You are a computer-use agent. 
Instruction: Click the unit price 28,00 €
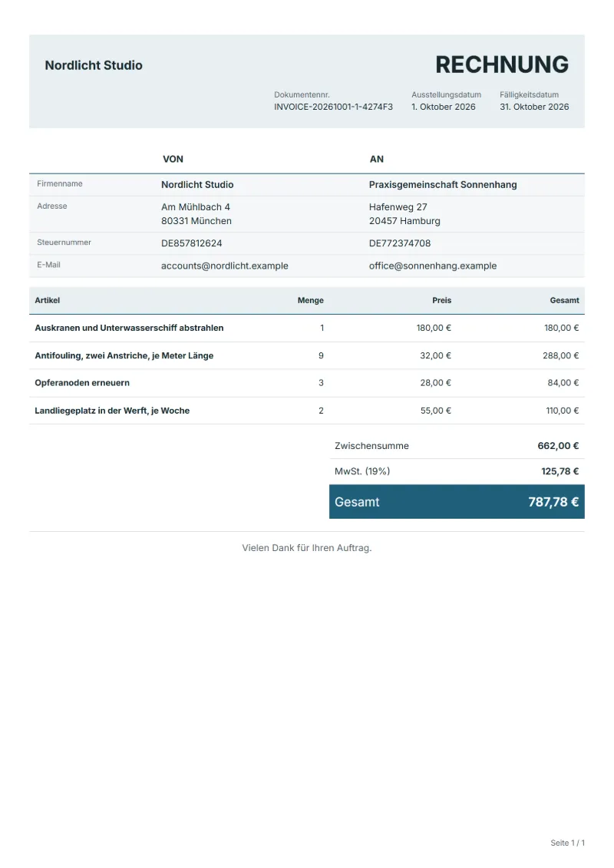pyautogui.click(x=436, y=383)
